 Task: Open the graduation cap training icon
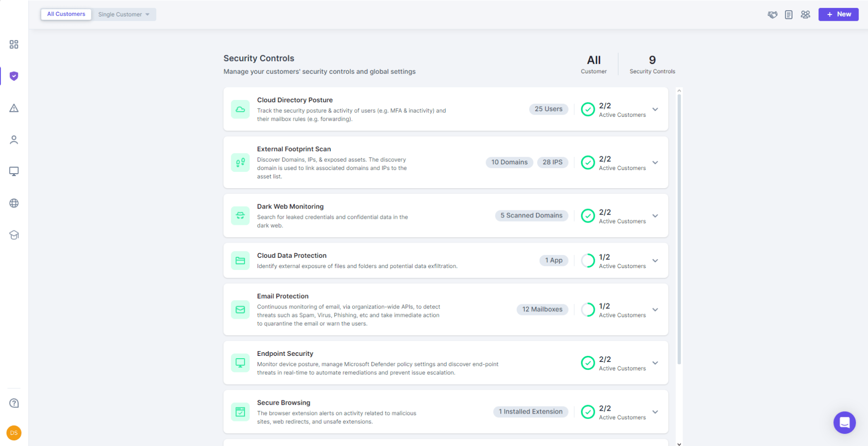(x=14, y=235)
